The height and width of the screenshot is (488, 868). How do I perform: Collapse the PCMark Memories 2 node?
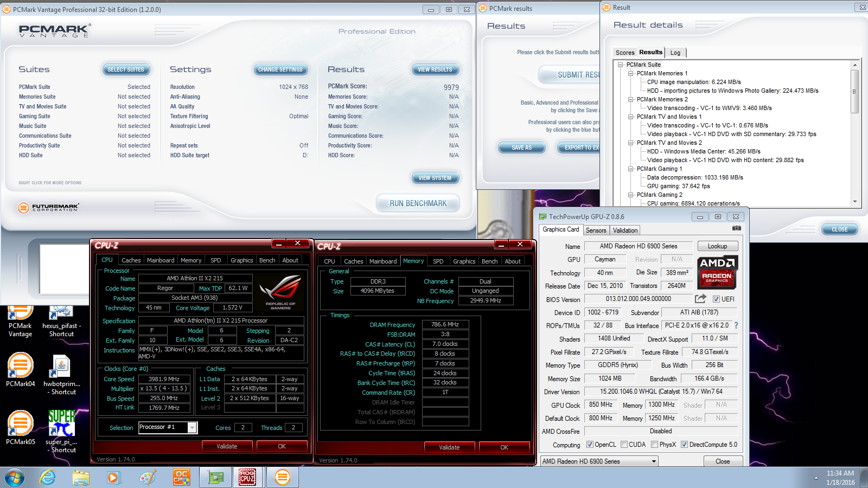tap(631, 99)
